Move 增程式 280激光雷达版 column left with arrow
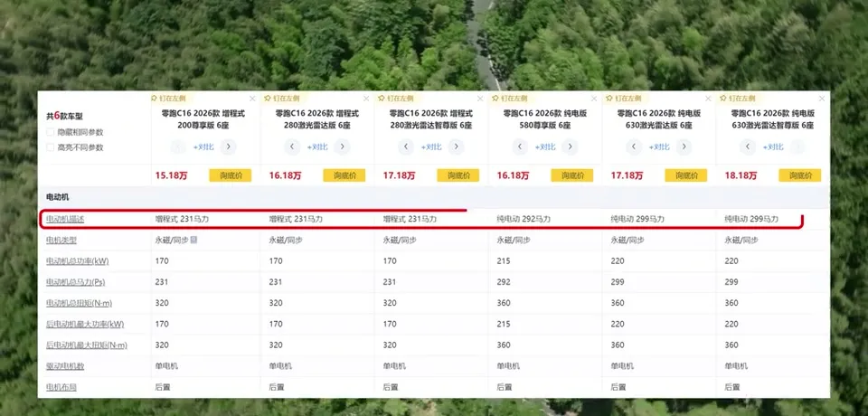Screen dimensions: 868x416 (292, 147)
